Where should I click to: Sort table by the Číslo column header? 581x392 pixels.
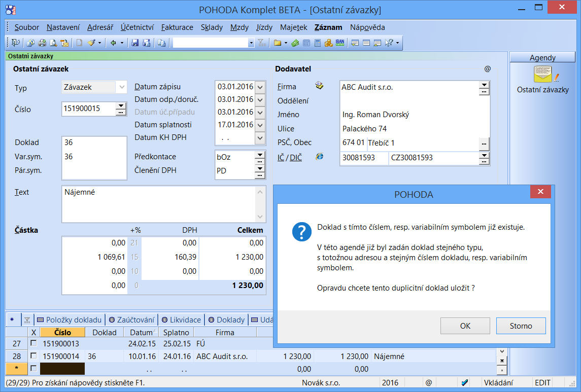(x=62, y=332)
